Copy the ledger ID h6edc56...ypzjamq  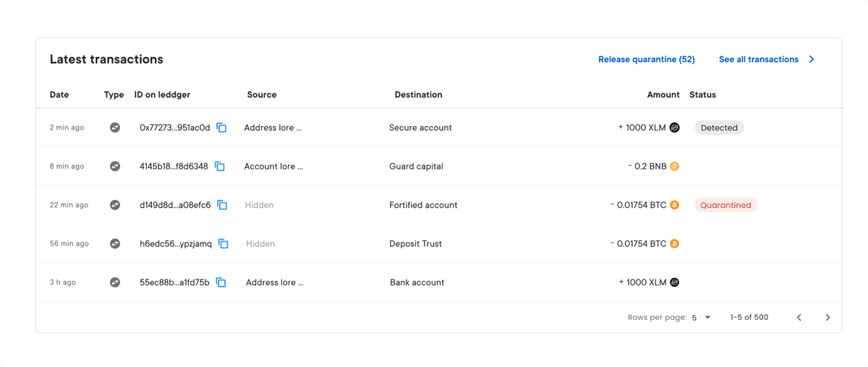pyautogui.click(x=224, y=244)
